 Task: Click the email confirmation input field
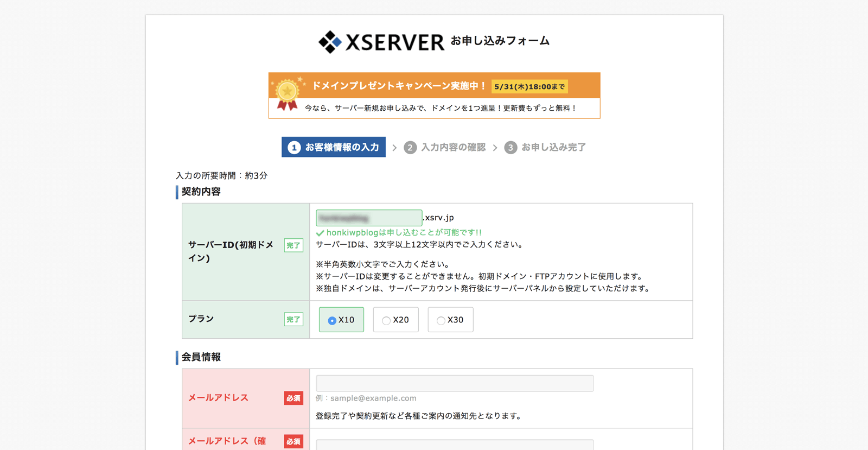tap(455, 445)
